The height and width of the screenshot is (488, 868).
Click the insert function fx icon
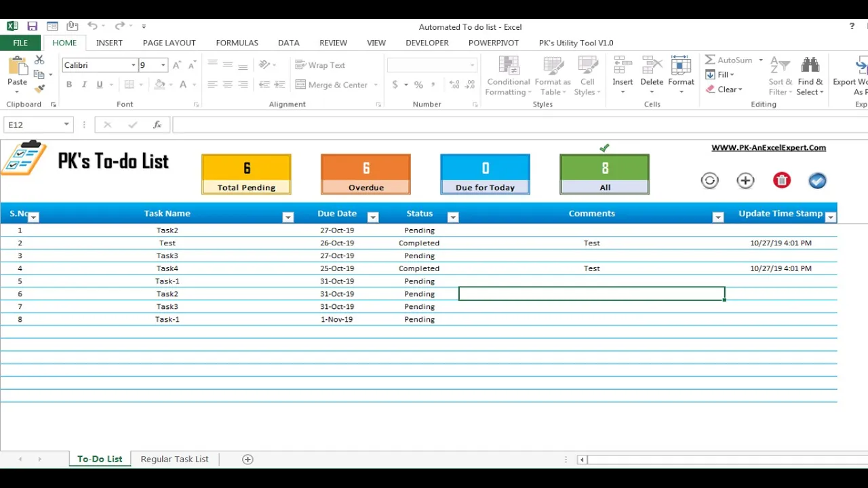(x=157, y=125)
